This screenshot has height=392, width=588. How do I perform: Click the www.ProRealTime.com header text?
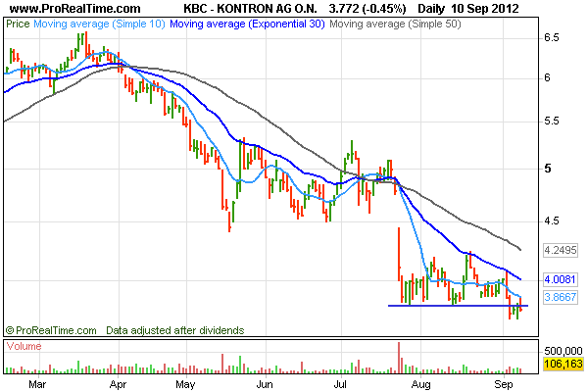75,8
